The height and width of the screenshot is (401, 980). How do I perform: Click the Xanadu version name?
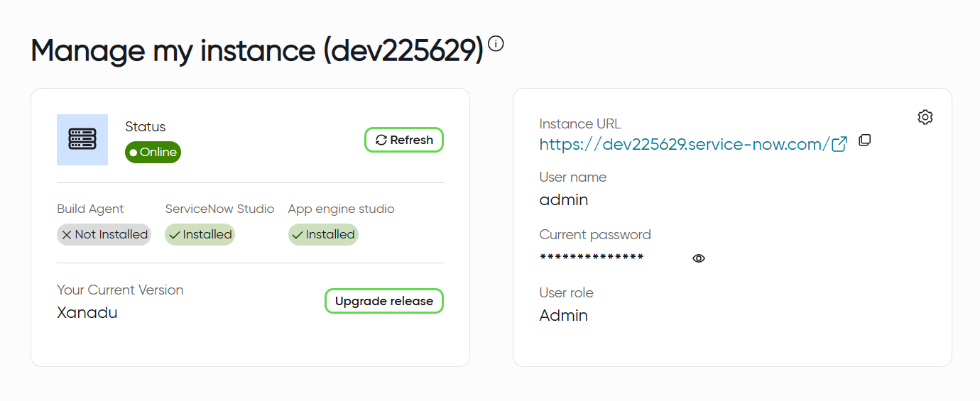coord(87,312)
